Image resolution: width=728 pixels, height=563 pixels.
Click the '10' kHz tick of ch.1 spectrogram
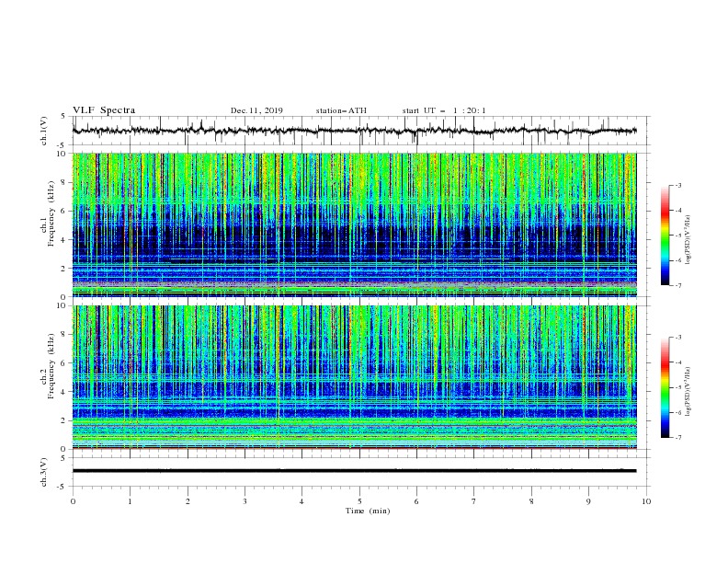point(63,154)
